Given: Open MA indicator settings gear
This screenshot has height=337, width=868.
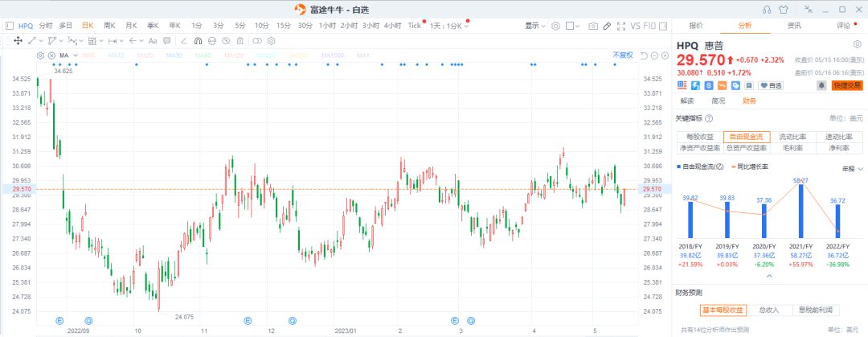Looking at the screenshot, I should [x=40, y=55].
